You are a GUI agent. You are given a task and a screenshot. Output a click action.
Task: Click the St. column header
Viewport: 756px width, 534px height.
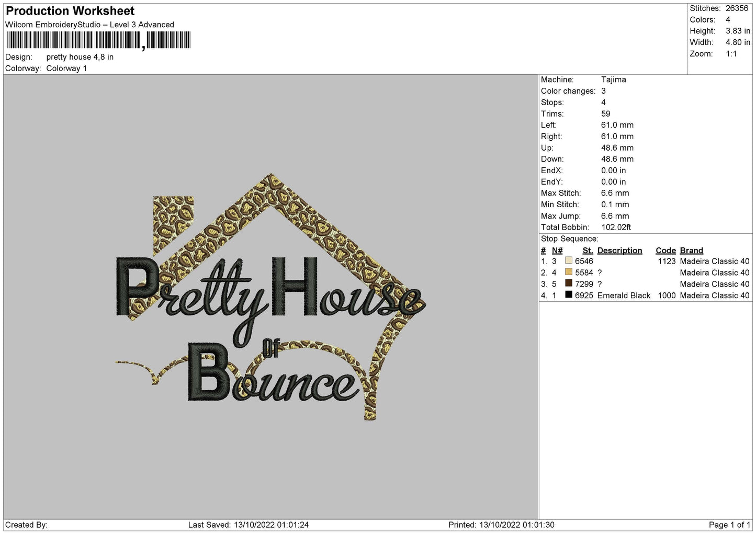click(x=588, y=251)
